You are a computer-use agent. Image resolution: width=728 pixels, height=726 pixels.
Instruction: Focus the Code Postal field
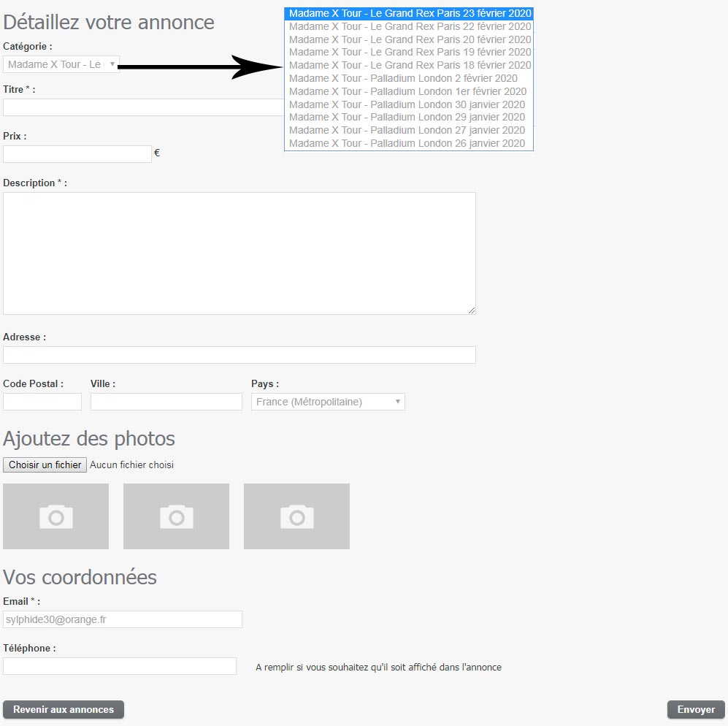(42, 402)
